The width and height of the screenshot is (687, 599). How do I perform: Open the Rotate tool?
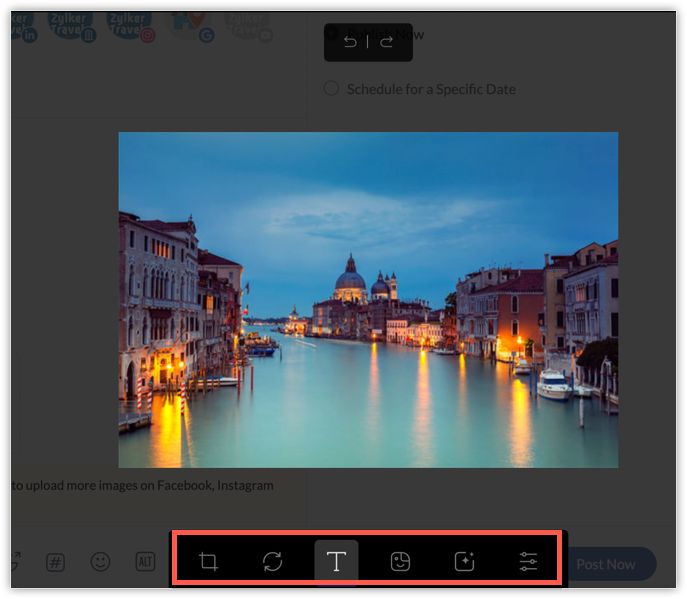pos(272,561)
